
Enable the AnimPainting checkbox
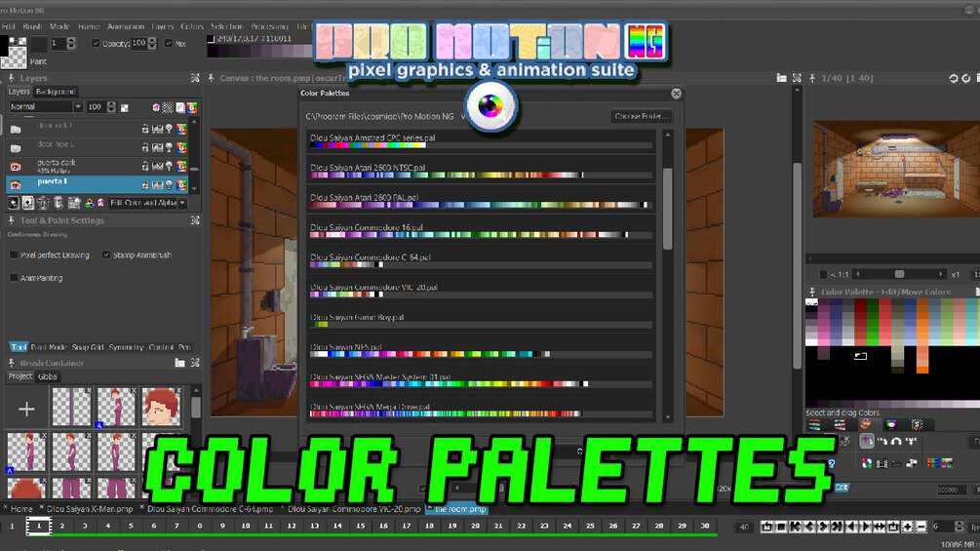[14, 278]
